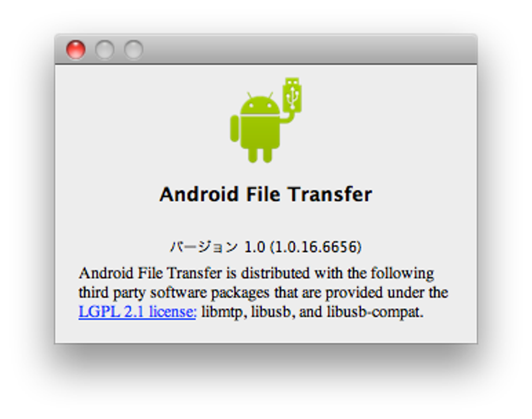This screenshot has width=532, height=419.
Task: Click the 'is distributed with the following' text
Action: click(x=330, y=273)
